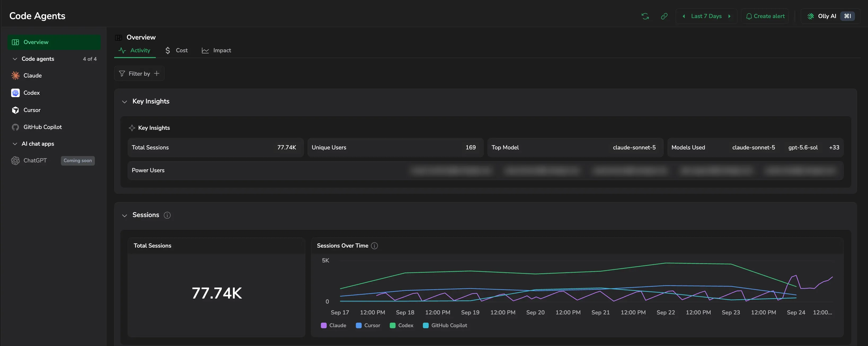Click the large 77.74K total sessions value
The image size is (868, 346).
pyautogui.click(x=217, y=293)
